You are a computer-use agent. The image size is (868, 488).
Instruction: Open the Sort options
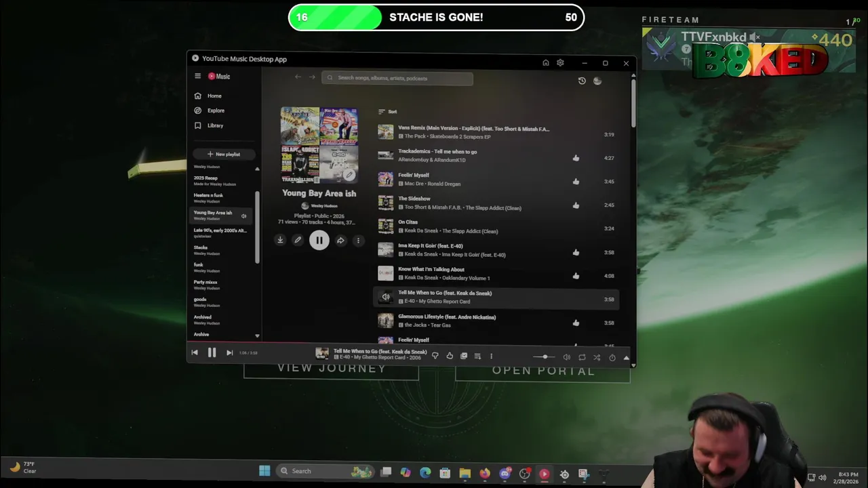(387, 111)
